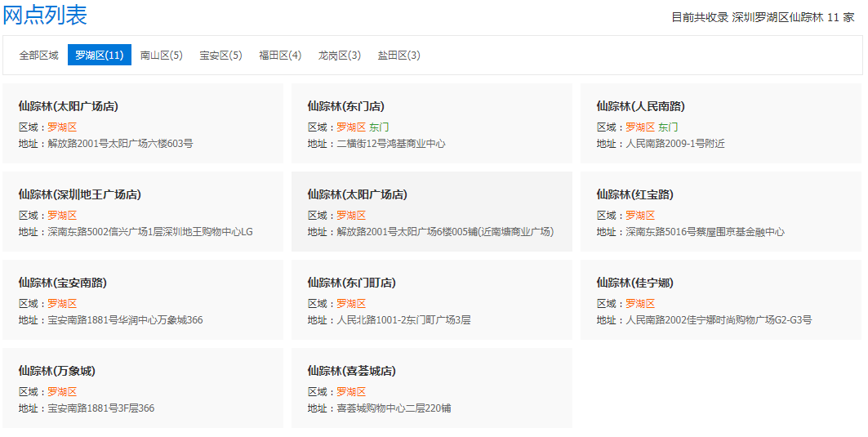The height and width of the screenshot is (437, 868).
Task: Open the 仙踪林(深圳地王广场店) store title
Action: click(80, 194)
